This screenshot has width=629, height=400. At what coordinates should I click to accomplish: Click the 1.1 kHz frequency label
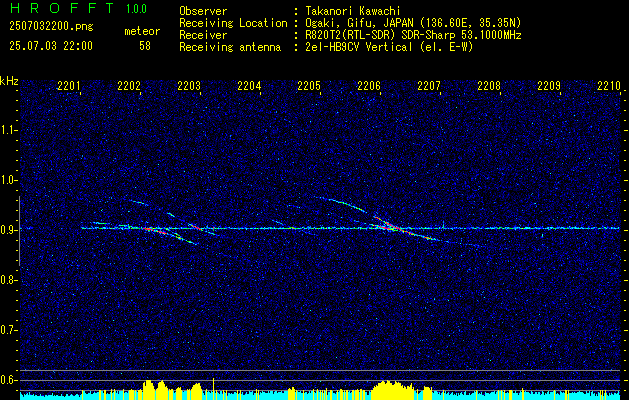click(9, 130)
